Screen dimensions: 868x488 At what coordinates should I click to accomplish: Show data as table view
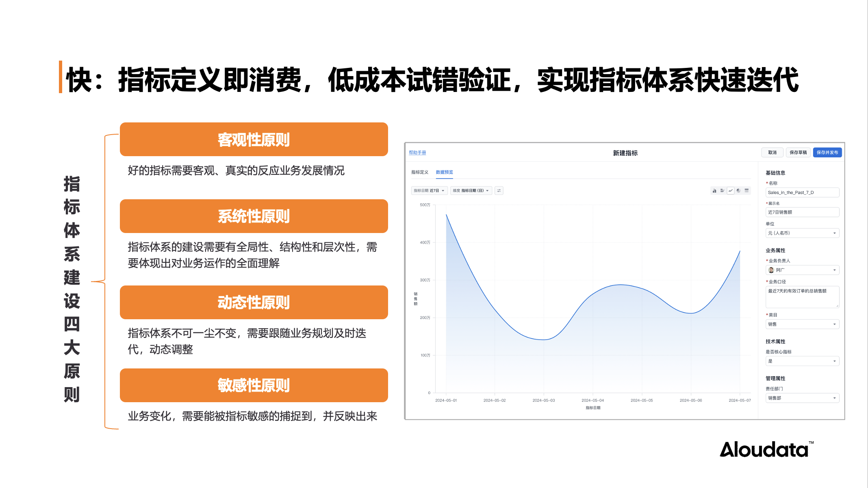[747, 191]
